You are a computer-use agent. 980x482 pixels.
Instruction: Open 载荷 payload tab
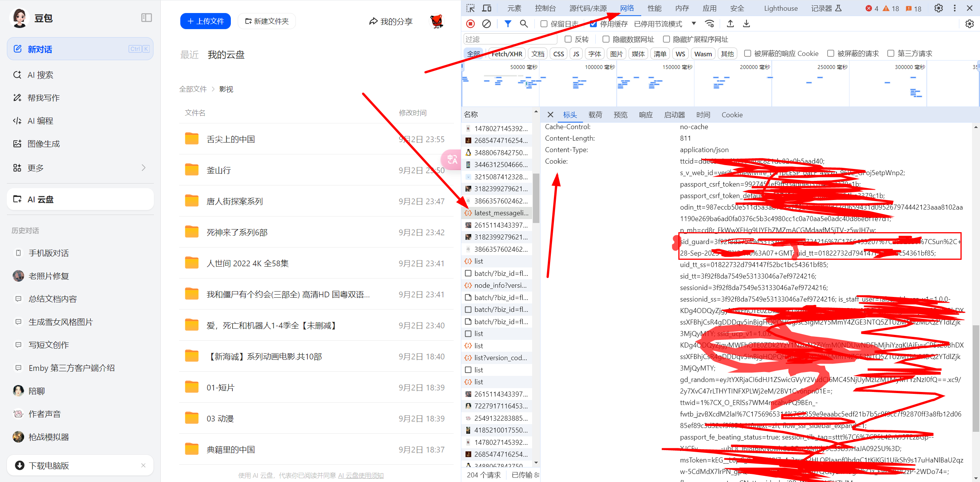pos(595,115)
